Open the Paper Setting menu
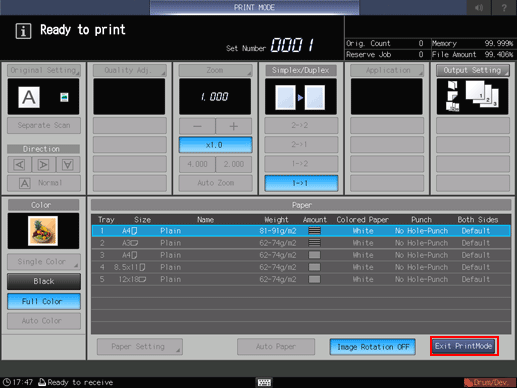The image size is (517, 388). point(140,347)
